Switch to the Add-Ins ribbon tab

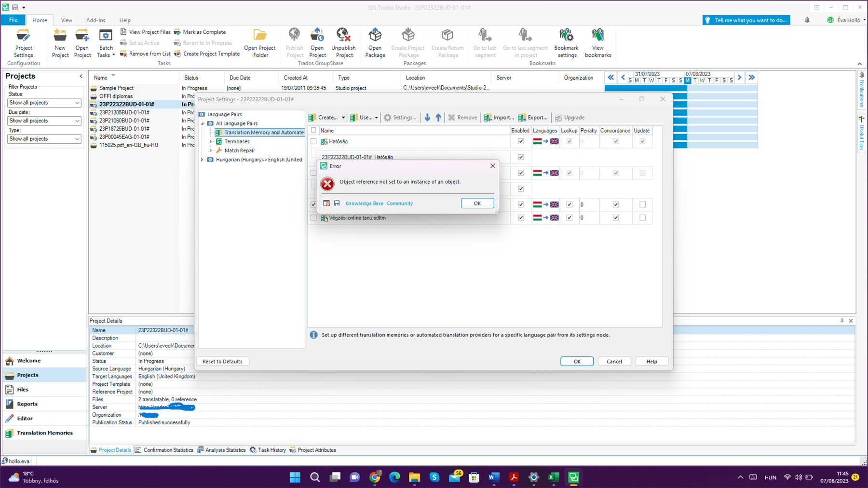(95, 20)
